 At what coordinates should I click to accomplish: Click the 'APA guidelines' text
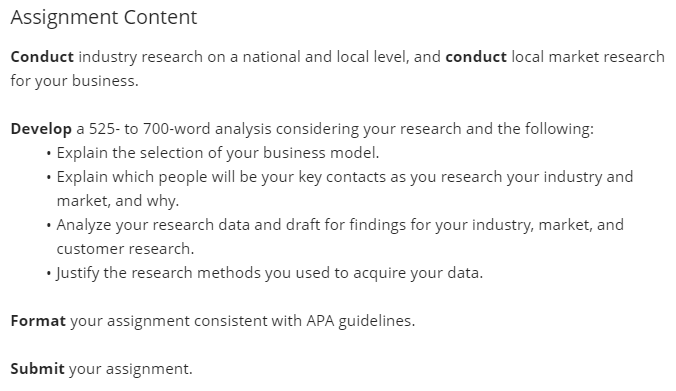coord(360,321)
